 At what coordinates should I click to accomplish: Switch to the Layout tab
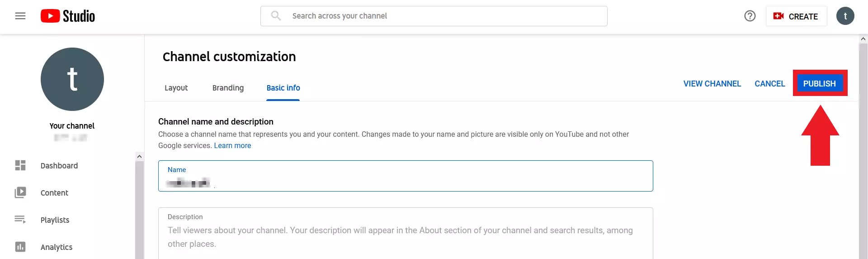coord(176,88)
